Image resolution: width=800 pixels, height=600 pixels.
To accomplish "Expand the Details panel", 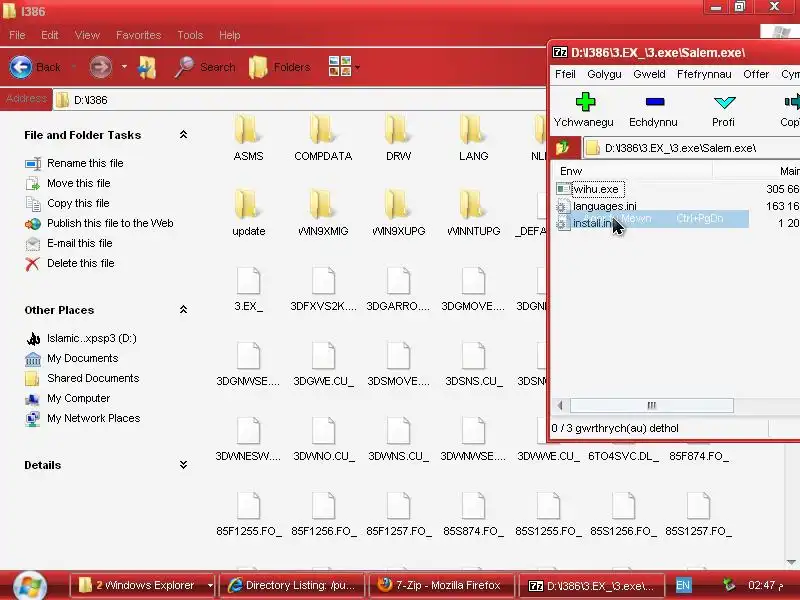I will 183,465.
